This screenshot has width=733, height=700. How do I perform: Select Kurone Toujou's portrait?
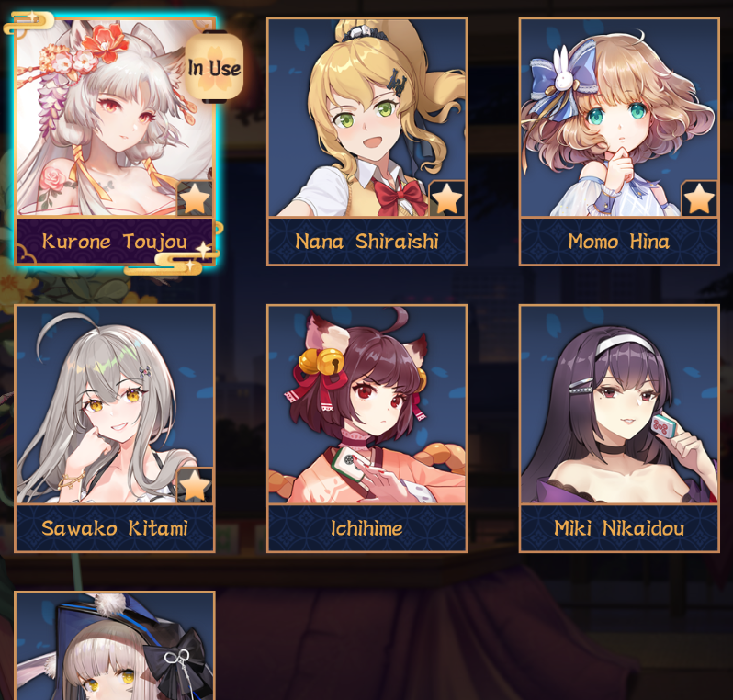pos(115,118)
